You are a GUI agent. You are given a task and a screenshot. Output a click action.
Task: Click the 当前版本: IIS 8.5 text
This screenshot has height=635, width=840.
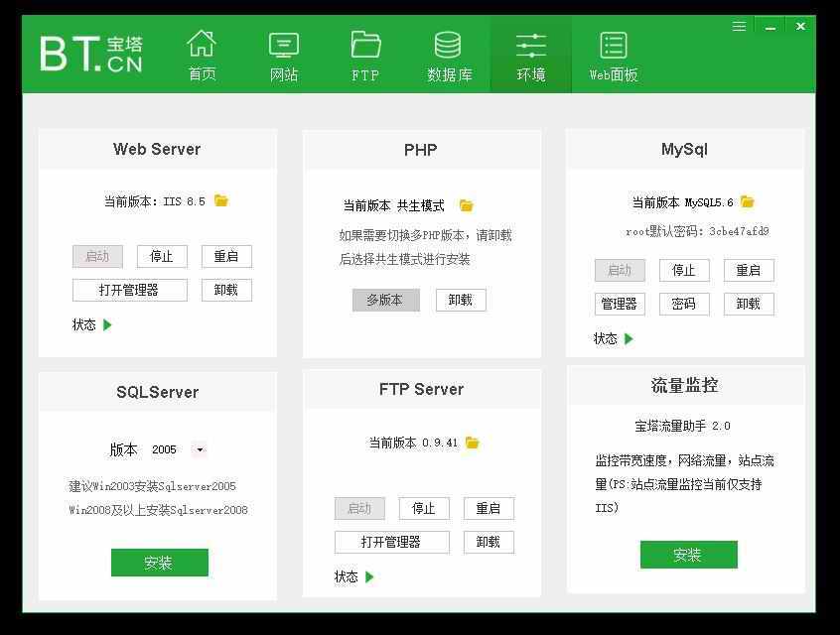(x=154, y=201)
